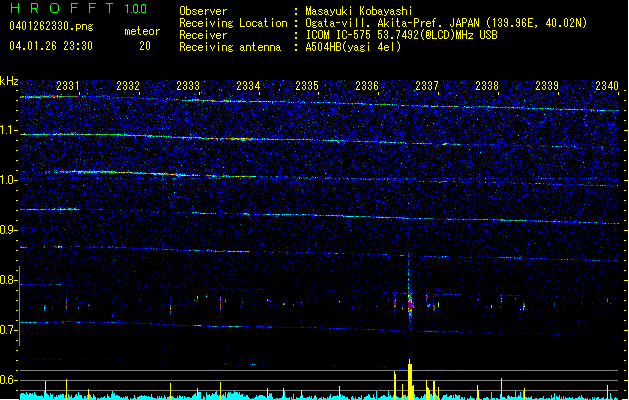The width and height of the screenshot is (629, 400).
Task: Click the 2332 time axis label
Action: pos(128,86)
